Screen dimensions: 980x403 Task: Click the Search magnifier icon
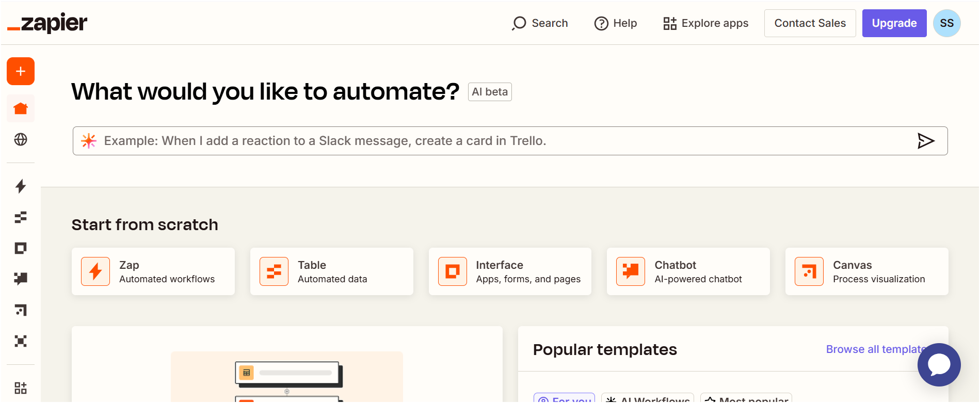(x=519, y=23)
